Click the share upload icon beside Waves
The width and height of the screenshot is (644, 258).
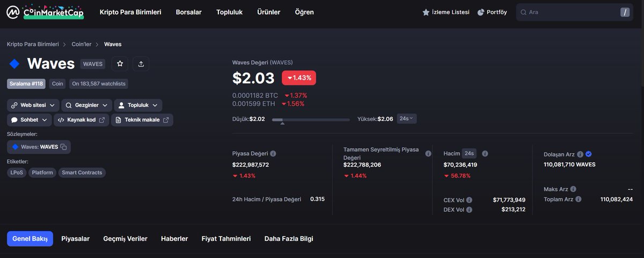tap(141, 63)
